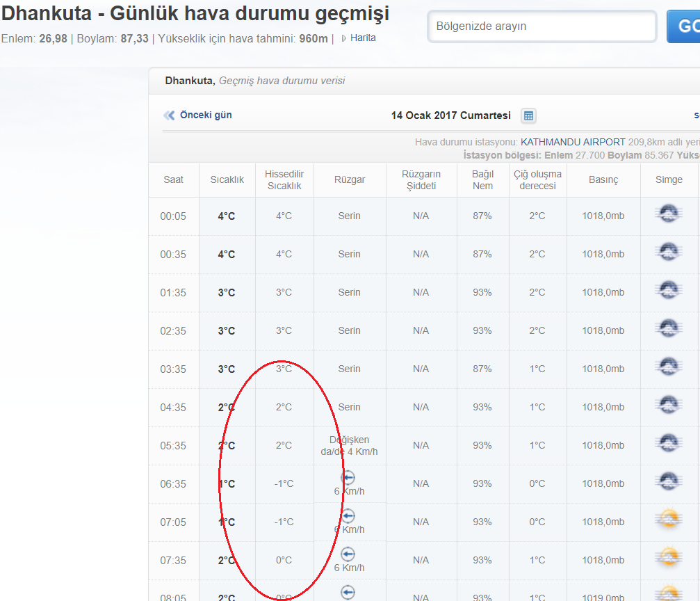The image size is (700, 601).
Task: Click the -1°C feels-like value at 07:05
Action: click(284, 522)
